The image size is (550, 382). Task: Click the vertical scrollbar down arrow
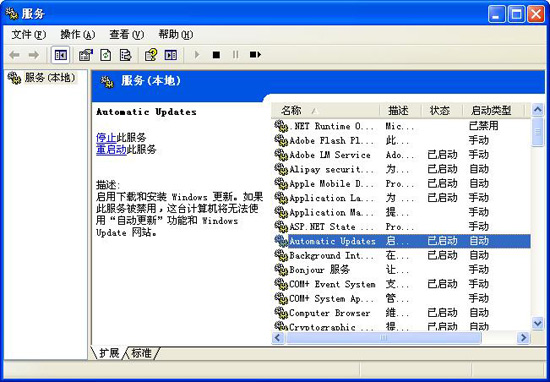pos(537,323)
